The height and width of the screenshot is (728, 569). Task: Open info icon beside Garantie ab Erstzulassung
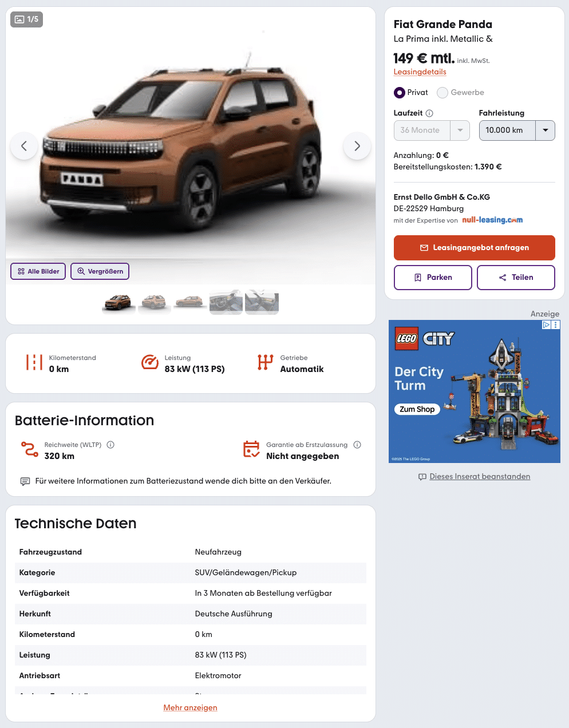(x=357, y=445)
